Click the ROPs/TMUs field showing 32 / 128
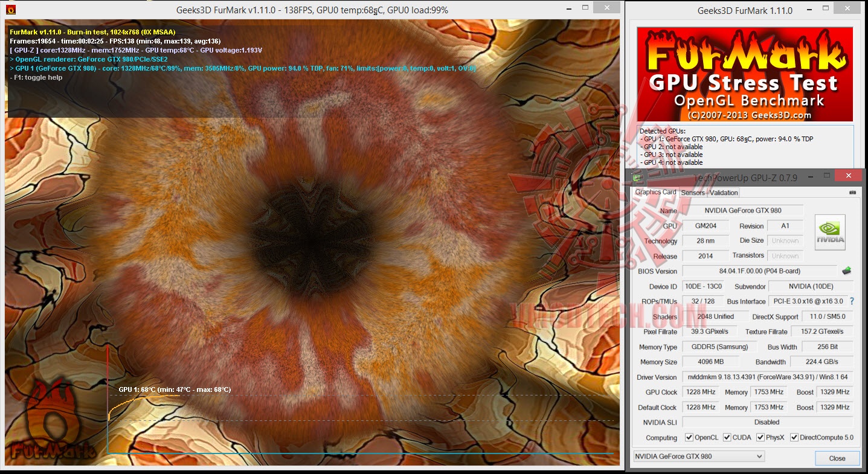Viewport: 868px width, 474px height. tap(702, 301)
